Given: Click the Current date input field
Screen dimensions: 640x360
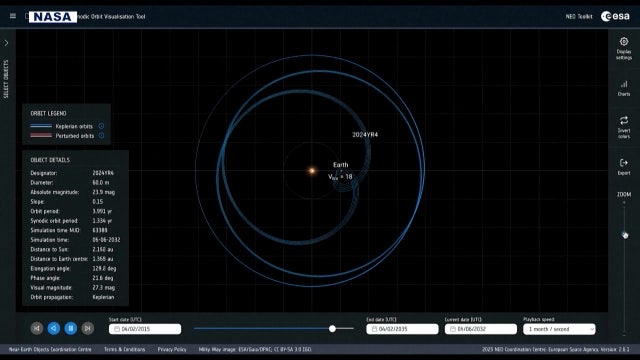Looking at the screenshot, I should [481, 329].
